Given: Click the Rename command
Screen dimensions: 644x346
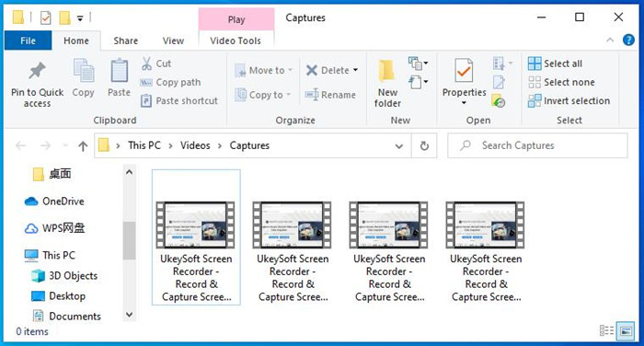Looking at the screenshot, I should point(330,95).
